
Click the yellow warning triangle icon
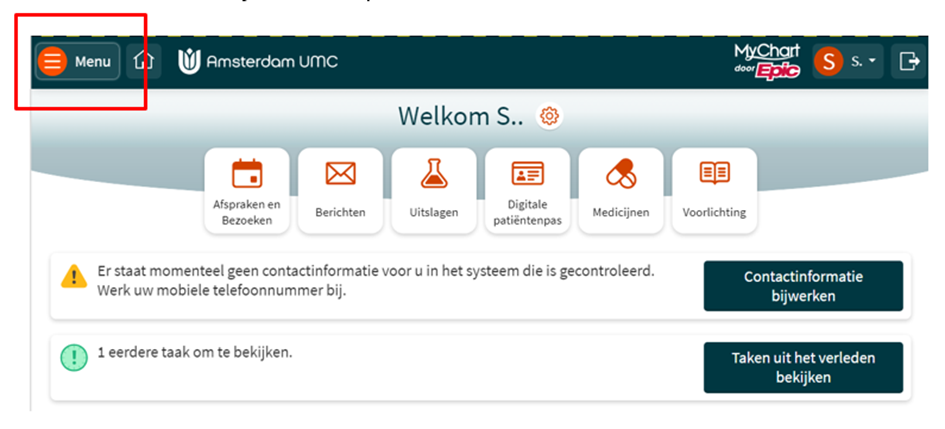coord(74,277)
